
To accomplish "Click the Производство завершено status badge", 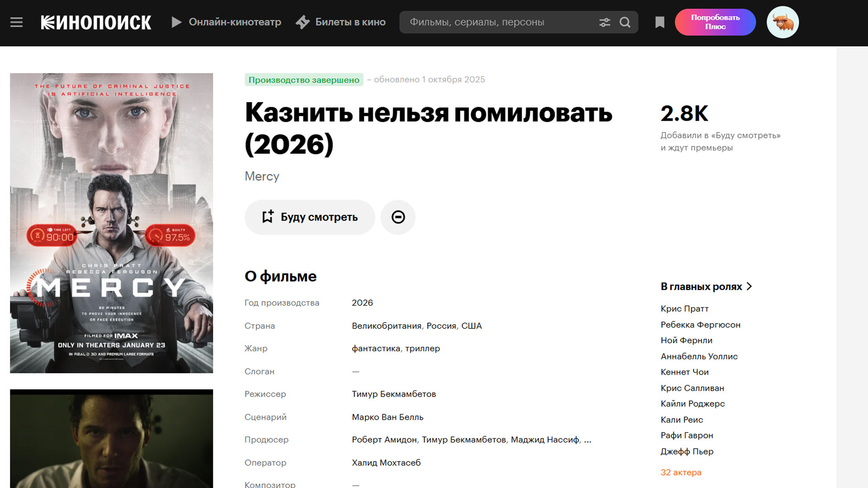I will point(304,80).
